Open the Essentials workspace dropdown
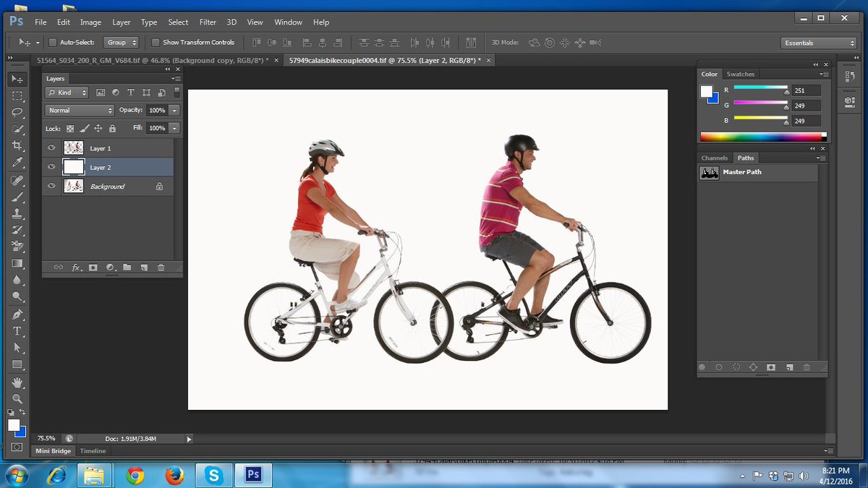Image resolution: width=868 pixels, height=488 pixels. coord(819,43)
